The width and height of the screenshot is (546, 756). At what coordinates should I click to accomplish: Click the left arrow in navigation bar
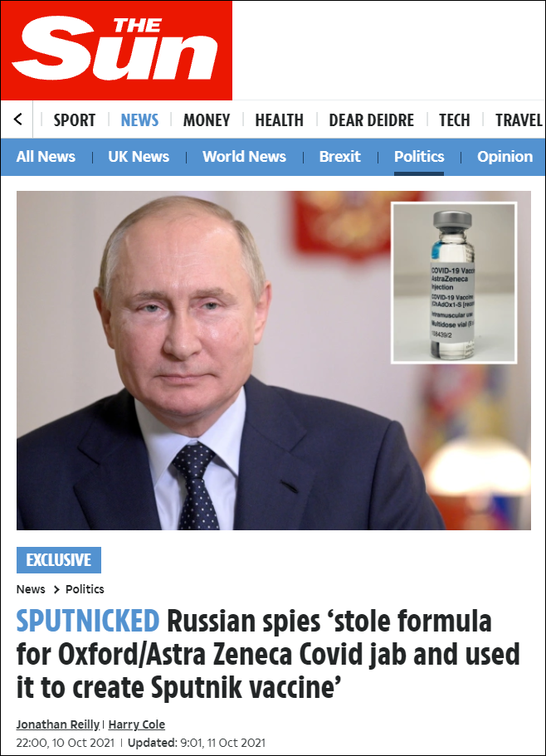pos(17,119)
